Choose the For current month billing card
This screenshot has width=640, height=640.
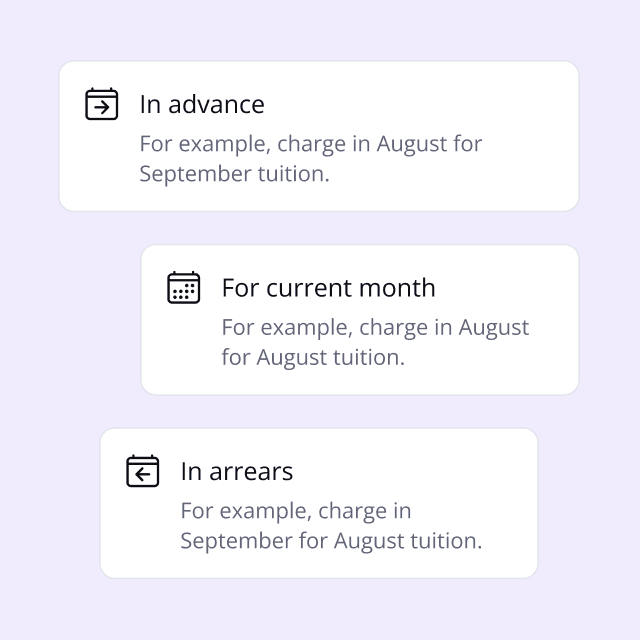pyautogui.click(x=360, y=320)
